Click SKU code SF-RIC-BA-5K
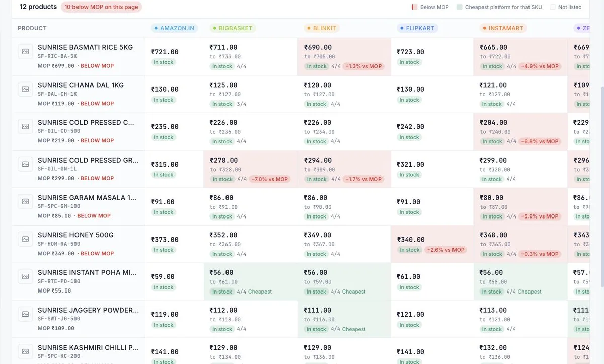The height and width of the screenshot is (364, 604). click(57, 56)
